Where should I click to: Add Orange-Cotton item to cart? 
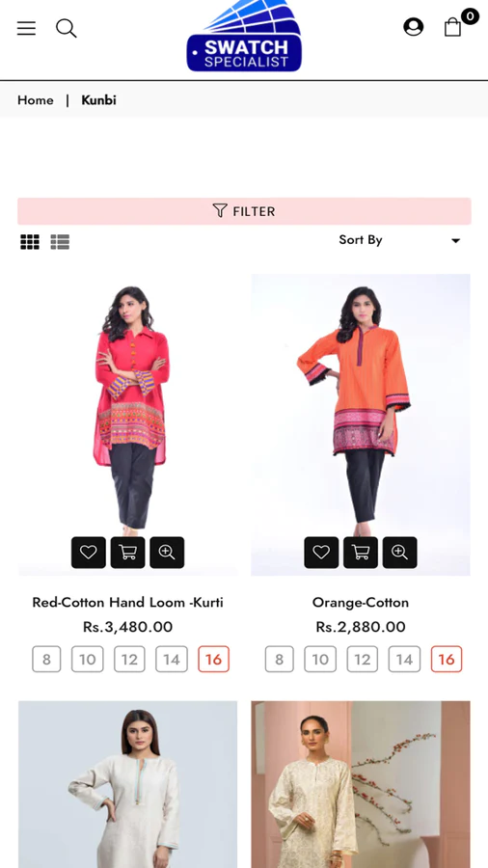coord(361,552)
